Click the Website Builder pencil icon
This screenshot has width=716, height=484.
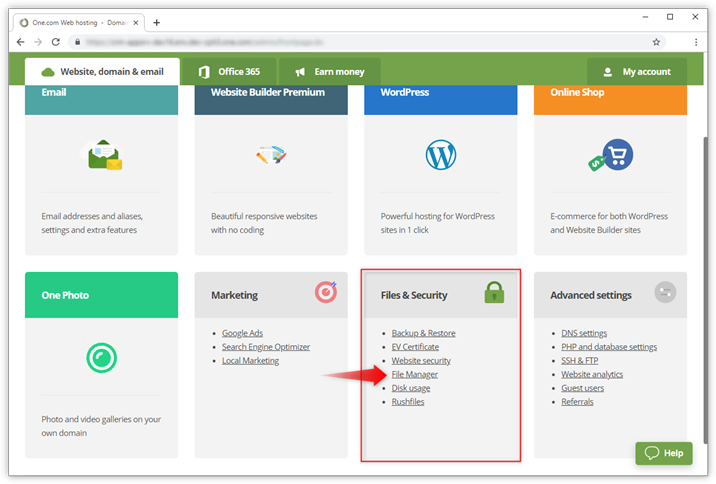coord(271,155)
